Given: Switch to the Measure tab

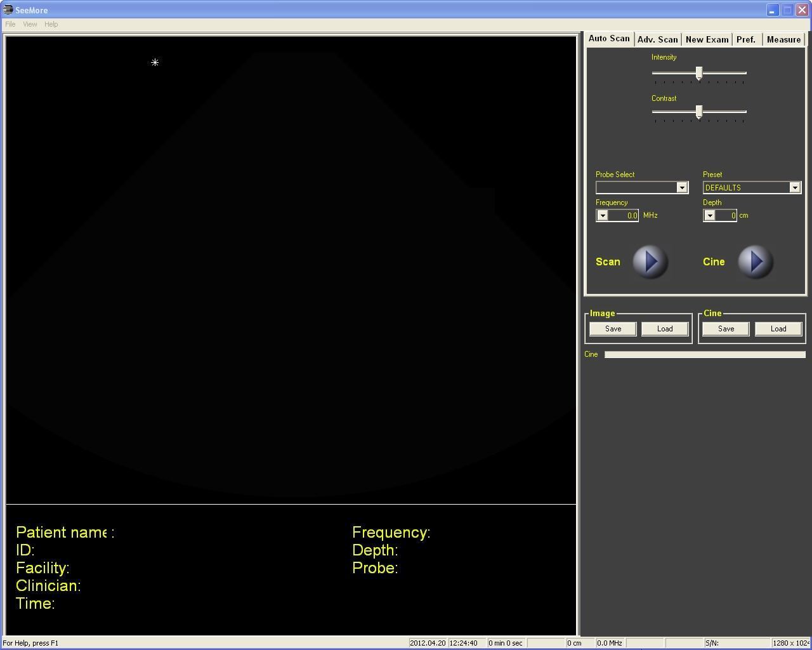Looking at the screenshot, I should point(783,39).
